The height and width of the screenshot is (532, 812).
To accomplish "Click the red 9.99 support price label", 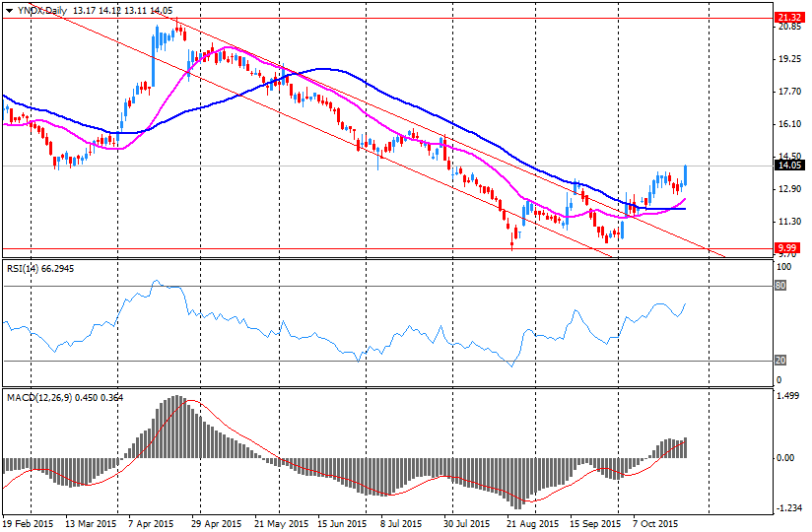I will pyautogui.click(x=789, y=248).
